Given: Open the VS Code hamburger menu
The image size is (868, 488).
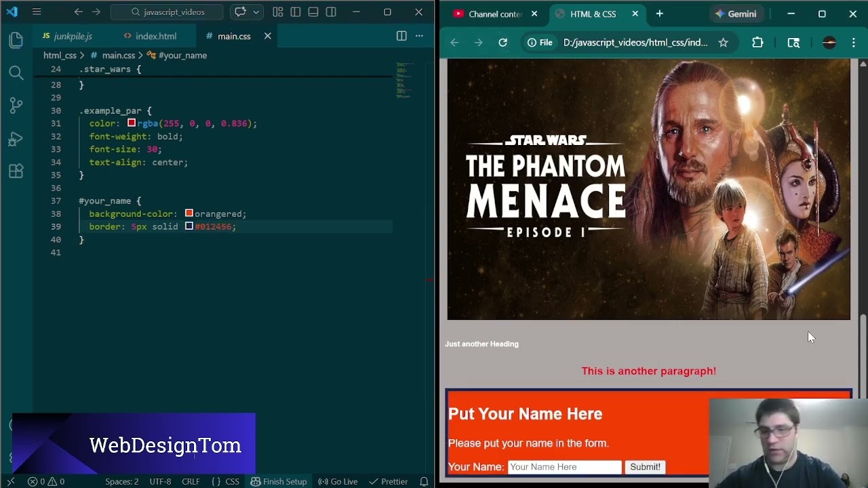Looking at the screenshot, I should click(37, 12).
